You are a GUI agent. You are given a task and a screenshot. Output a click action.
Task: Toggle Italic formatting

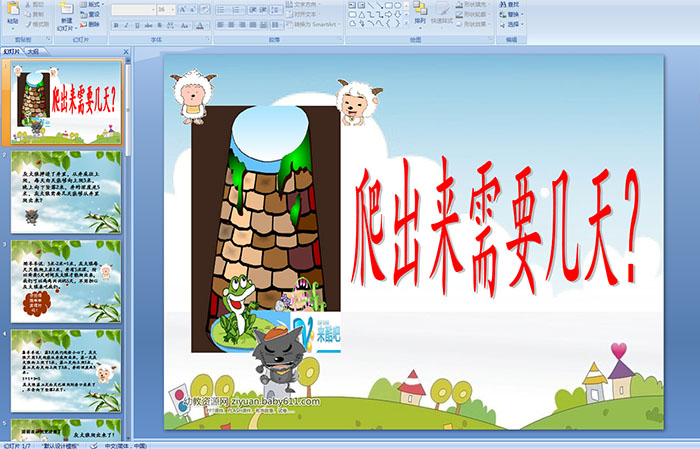pos(126,25)
